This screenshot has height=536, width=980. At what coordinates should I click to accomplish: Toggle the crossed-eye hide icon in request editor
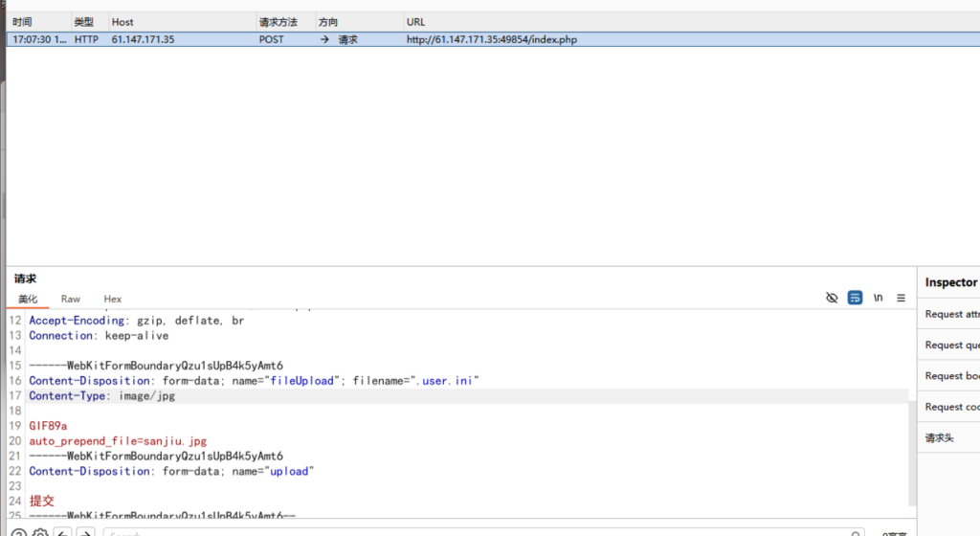click(x=832, y=298)
